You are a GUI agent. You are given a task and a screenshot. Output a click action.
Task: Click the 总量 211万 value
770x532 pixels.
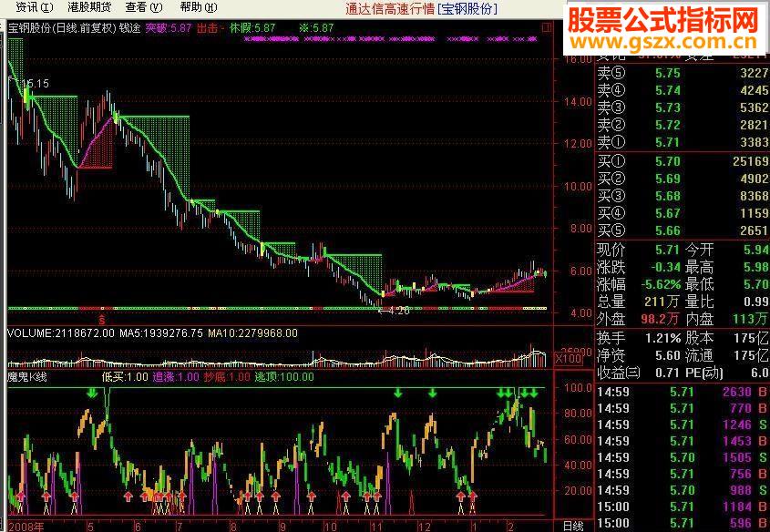coord(661,302)
